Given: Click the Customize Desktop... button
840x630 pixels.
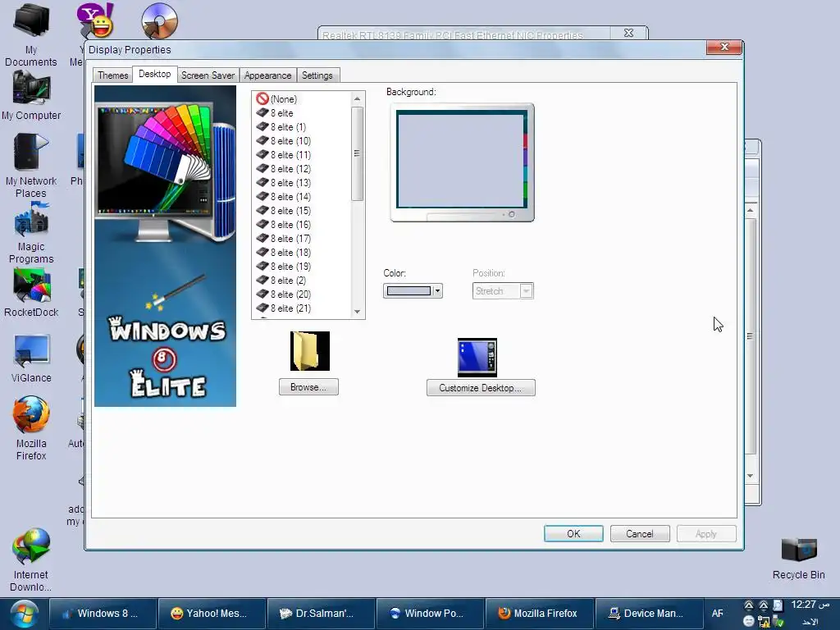Looking at the screenshot, I should [x=481, y=388].
